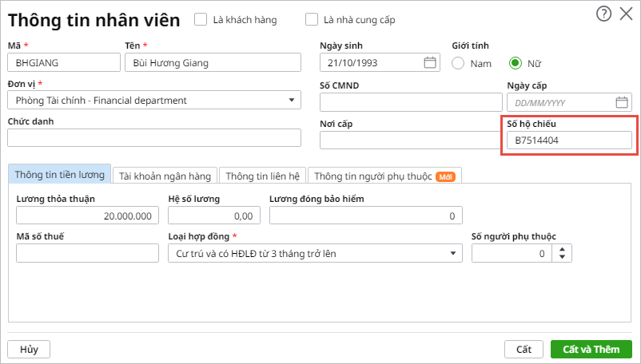The height and width of the screenshot is (364, 641).
Task: Expand the Đơn vị department dropdown
Action: [291, 101]
